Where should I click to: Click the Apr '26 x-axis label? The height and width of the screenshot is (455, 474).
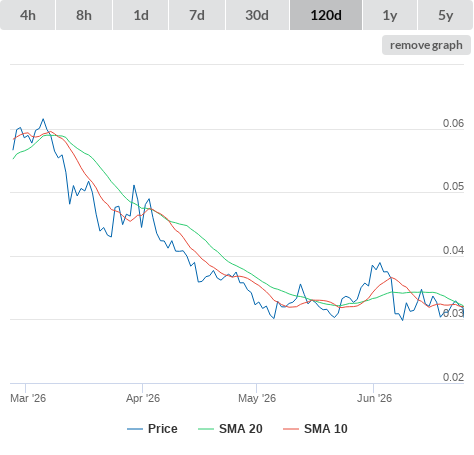pos(143,398)
